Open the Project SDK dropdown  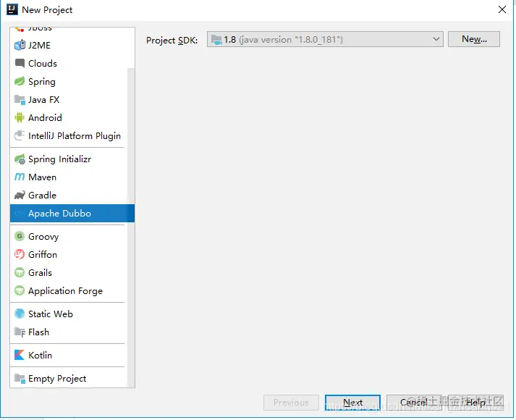(x=325, y=40)
